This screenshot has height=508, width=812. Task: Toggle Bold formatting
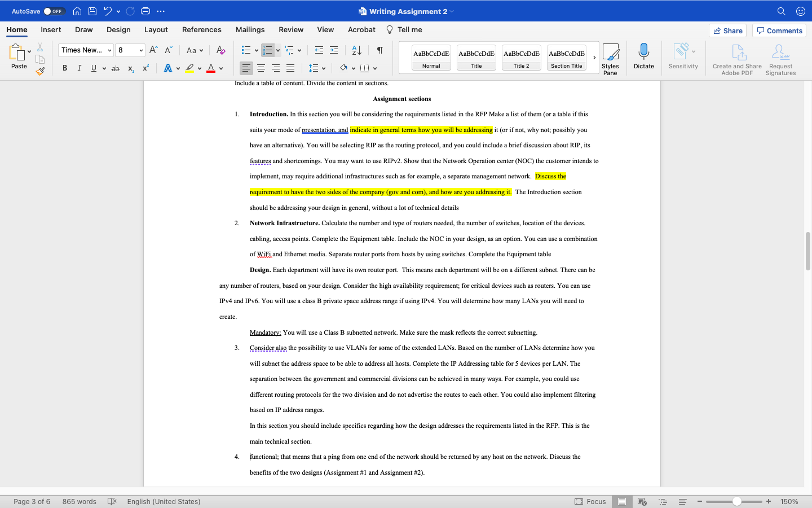[65, 68]
